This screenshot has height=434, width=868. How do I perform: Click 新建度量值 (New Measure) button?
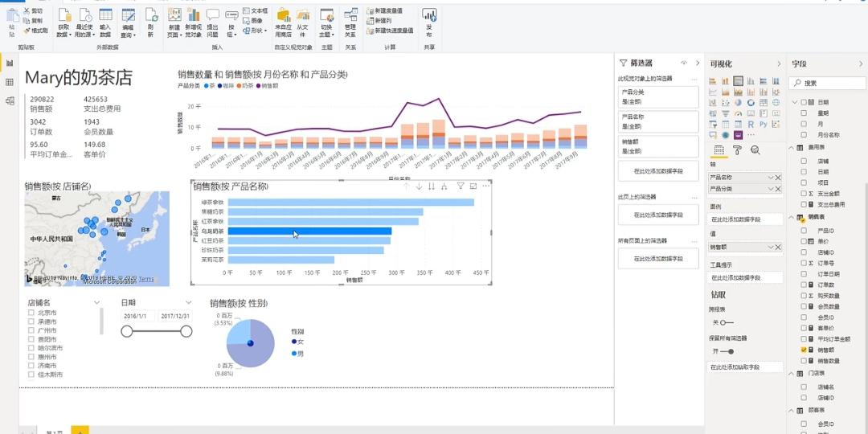pyautogui.click(x=390, y=11)
